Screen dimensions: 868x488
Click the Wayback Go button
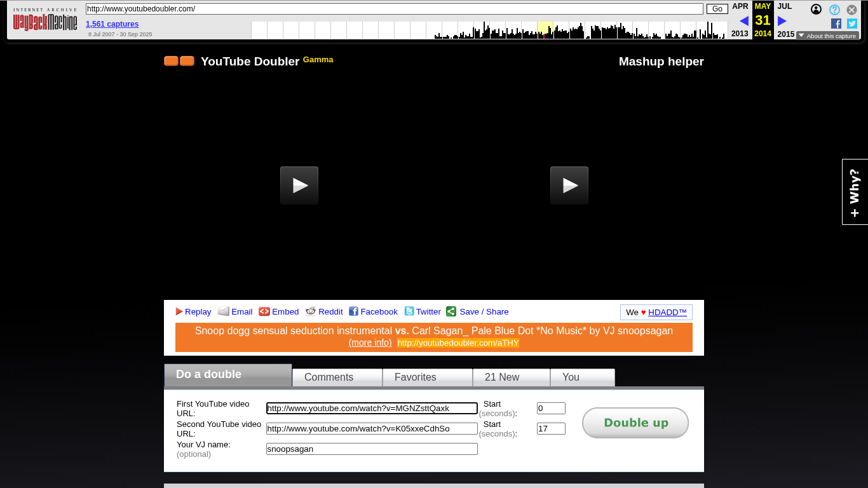coord(717,9)
